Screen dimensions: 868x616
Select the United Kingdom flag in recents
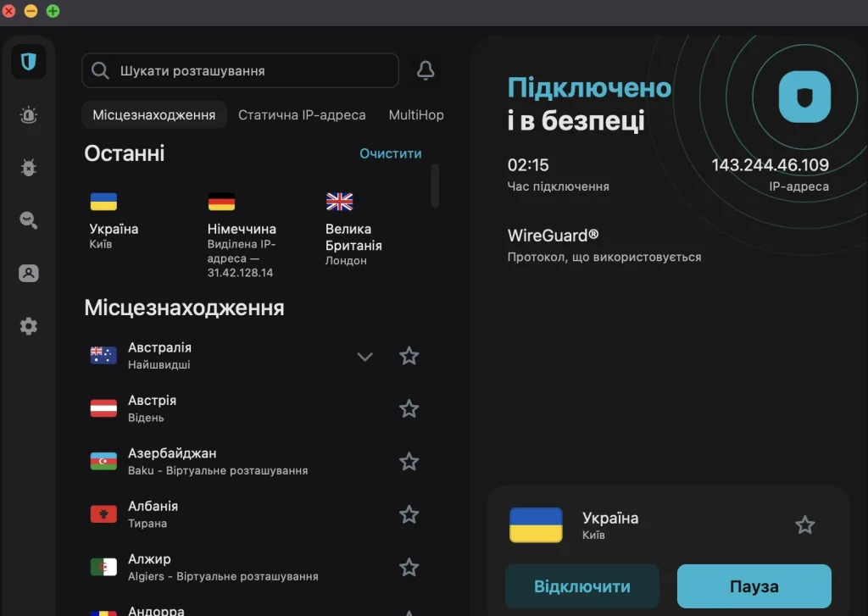point(339,202)
